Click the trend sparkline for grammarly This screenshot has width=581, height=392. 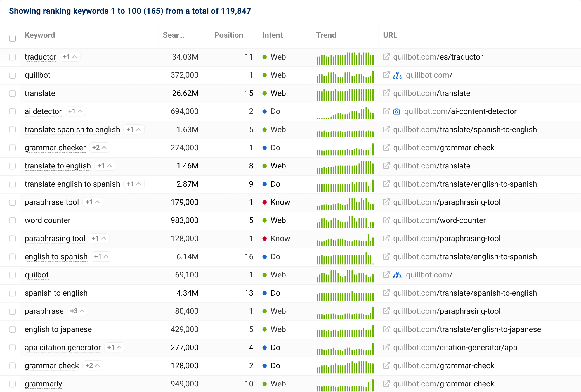(345, 385)
